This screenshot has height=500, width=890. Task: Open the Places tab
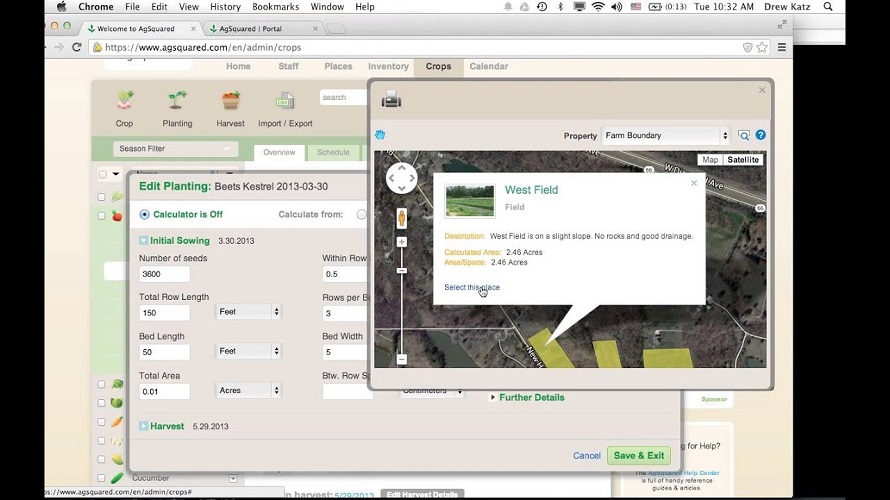coord(338,66)
